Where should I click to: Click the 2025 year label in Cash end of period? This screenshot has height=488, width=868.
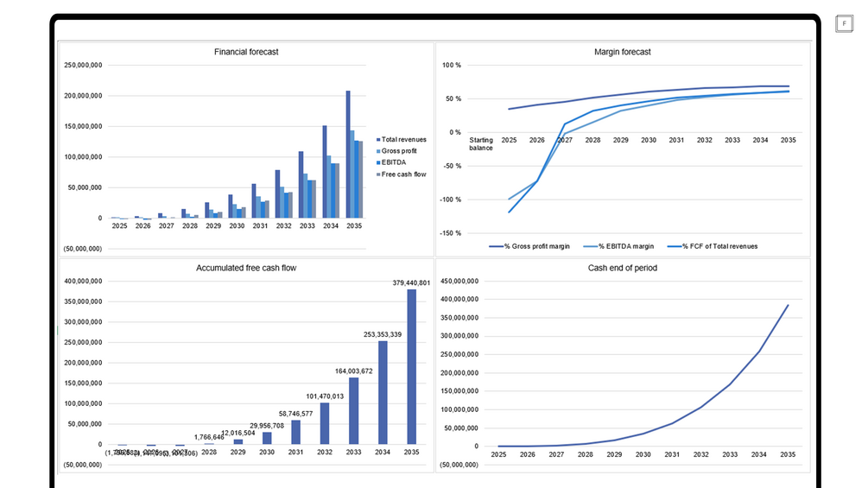(x=498, y=455)
